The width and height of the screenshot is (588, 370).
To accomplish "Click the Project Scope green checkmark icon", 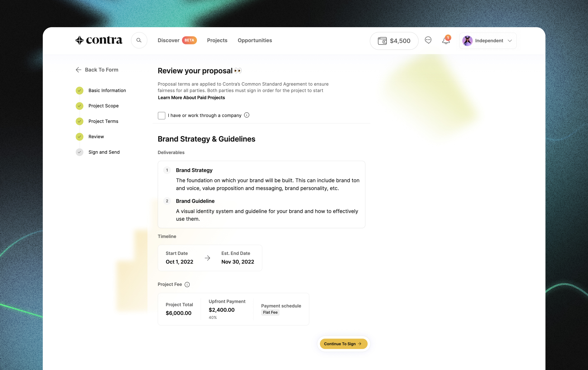I will 79,106.
